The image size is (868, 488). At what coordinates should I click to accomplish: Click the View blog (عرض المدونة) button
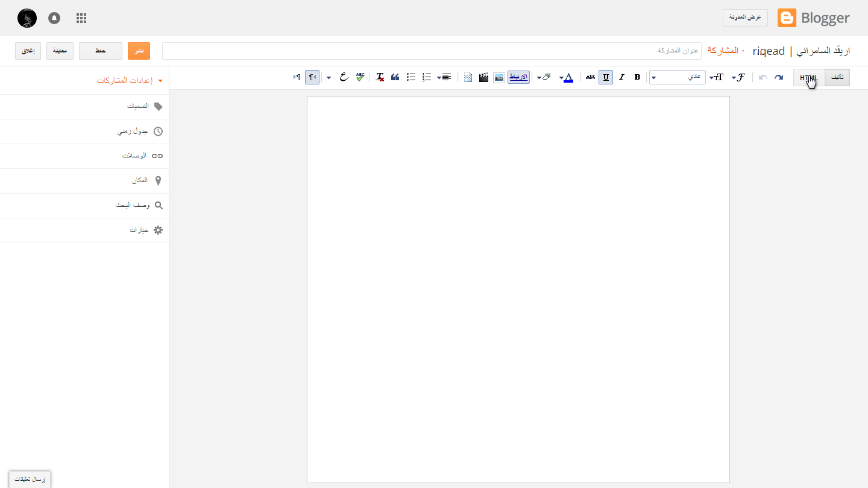745,17
